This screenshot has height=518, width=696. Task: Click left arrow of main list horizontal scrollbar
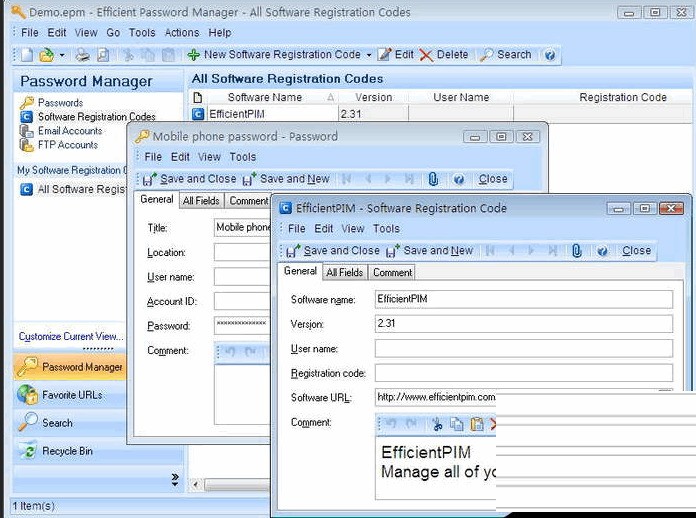pos(196,485)
